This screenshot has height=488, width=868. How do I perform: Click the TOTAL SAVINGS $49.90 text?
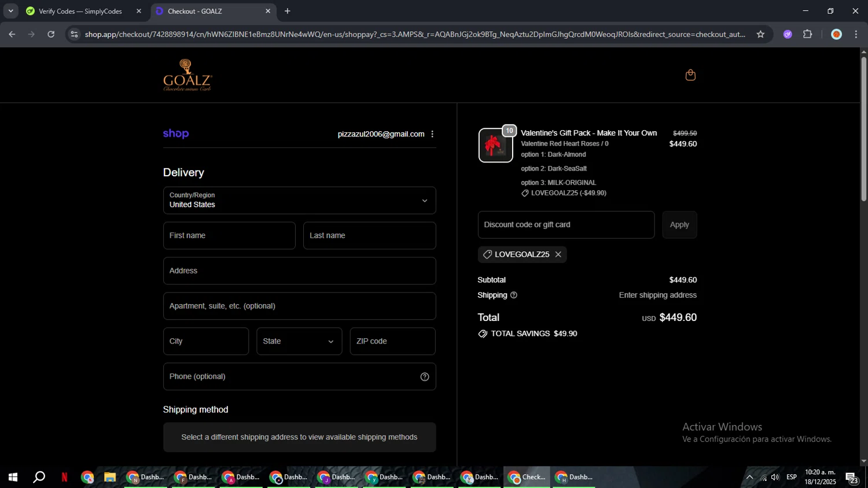[x=528, y=334]
